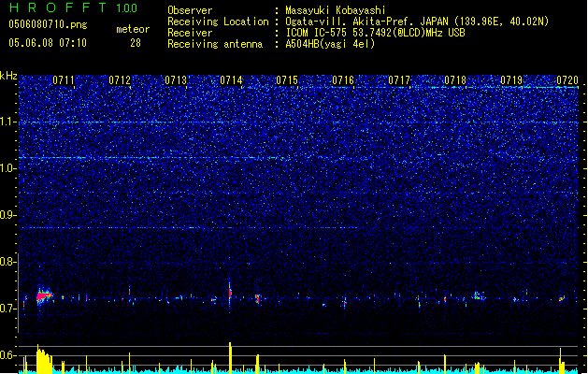
Task: Click the 0.8 frequency axis label
Action: tap(7, 262)
